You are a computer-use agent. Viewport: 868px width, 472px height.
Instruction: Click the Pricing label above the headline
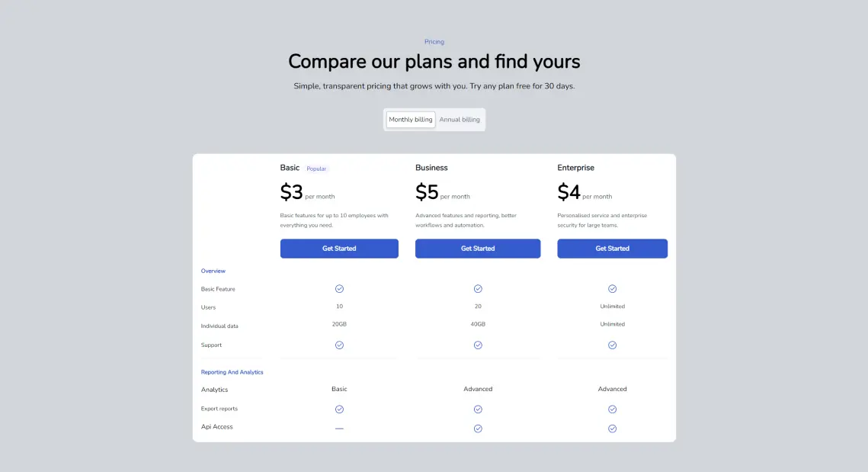tap(434, 42)
